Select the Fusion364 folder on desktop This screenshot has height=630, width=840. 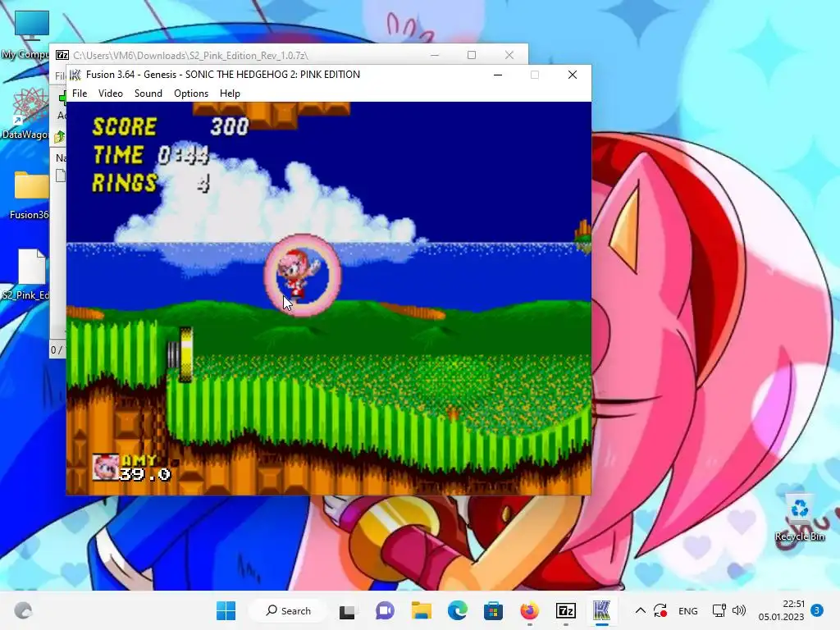pos(30,195)
